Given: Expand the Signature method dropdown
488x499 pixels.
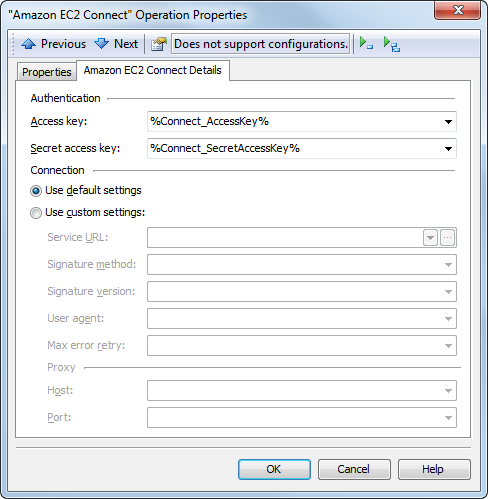Looking at the screenshot, I should coord(448,265).
